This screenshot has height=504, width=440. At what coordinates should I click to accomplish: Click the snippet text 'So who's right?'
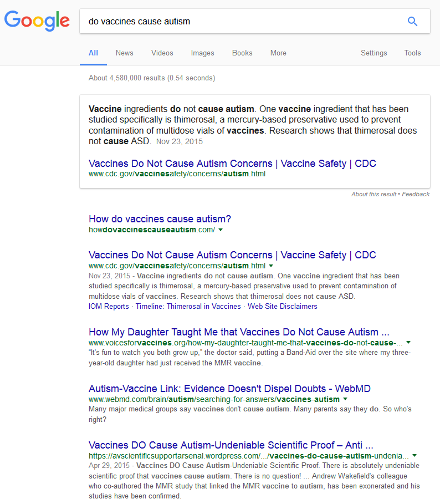click(250, 414)
